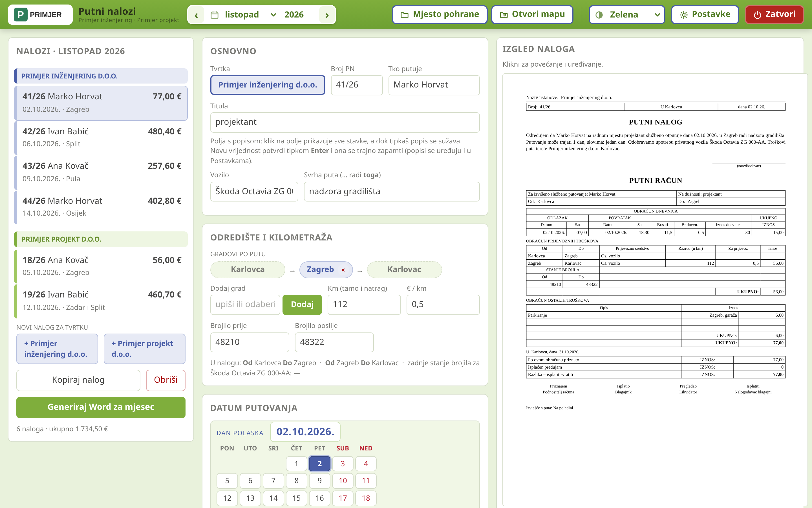The image size is (812, 508).
Task: Select order 44/26 Marko Horvat Osijek
Action: 101,207
